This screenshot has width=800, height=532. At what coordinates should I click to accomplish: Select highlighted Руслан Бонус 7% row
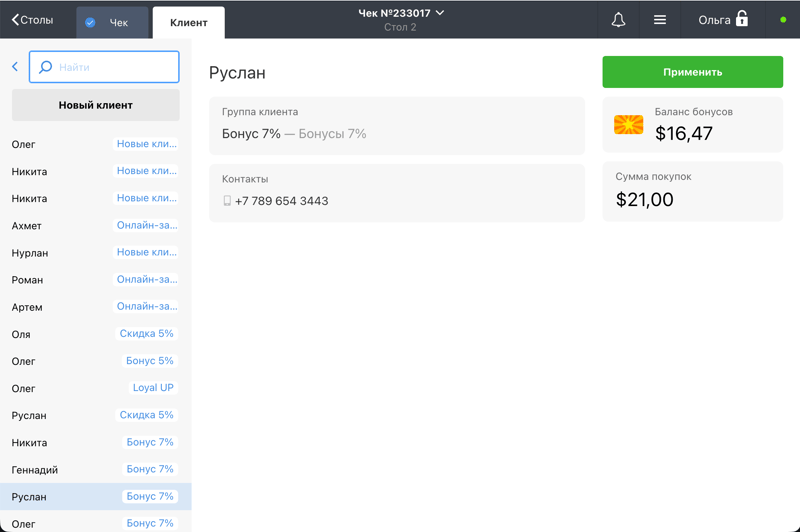pos(95,496)
